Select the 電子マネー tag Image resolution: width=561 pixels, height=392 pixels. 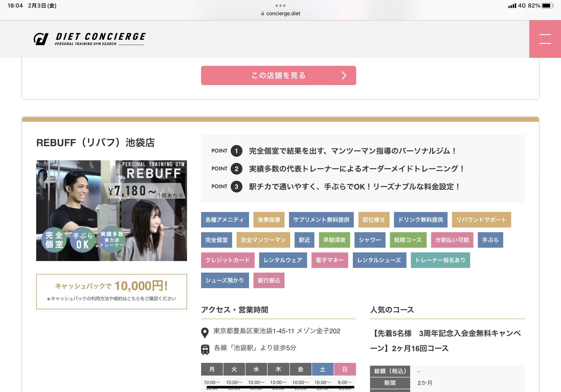tap(330, 260)
